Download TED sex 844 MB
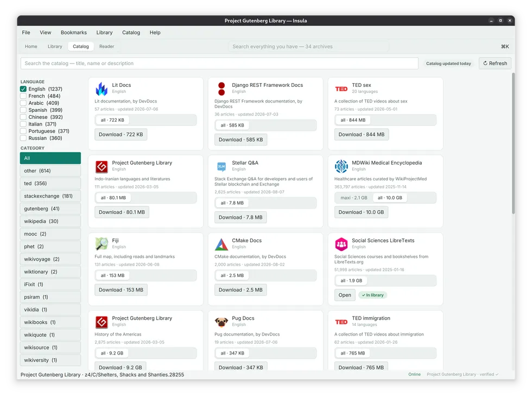The image size is (532, 398). [x=362, y=134]
